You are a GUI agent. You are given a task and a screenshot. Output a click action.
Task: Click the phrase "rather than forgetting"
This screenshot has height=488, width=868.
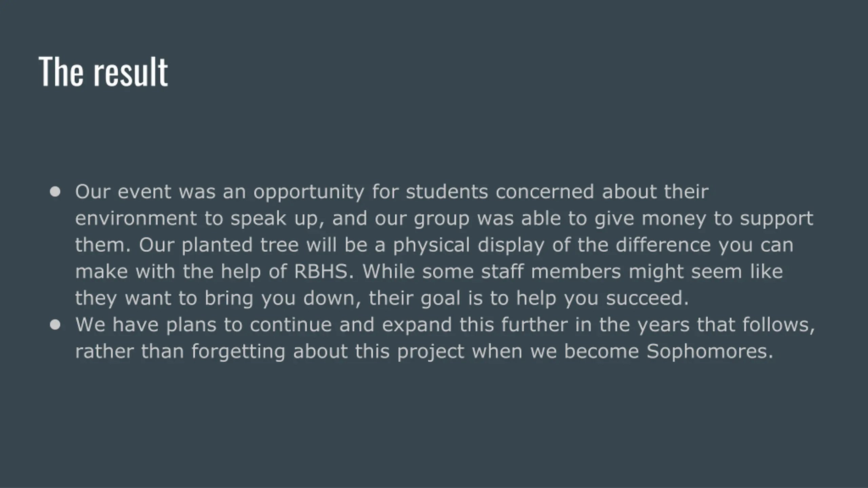click(x=180, y=351)
